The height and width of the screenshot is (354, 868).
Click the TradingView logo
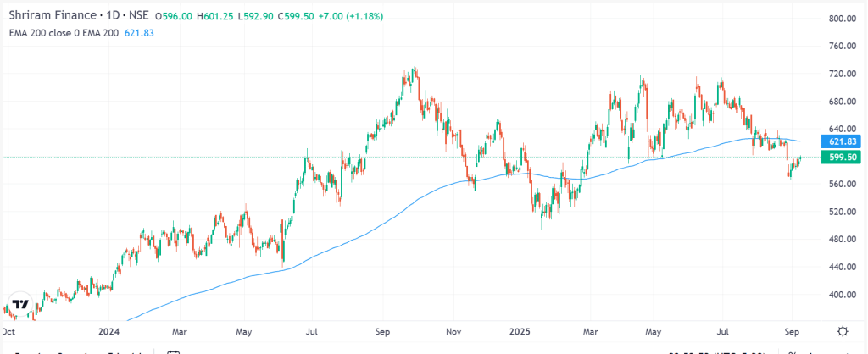20,304
